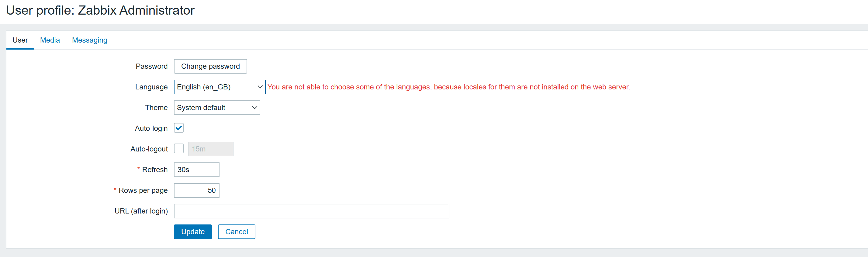Expand the Language dropdown showing English (en_GB)

[220, 87]
